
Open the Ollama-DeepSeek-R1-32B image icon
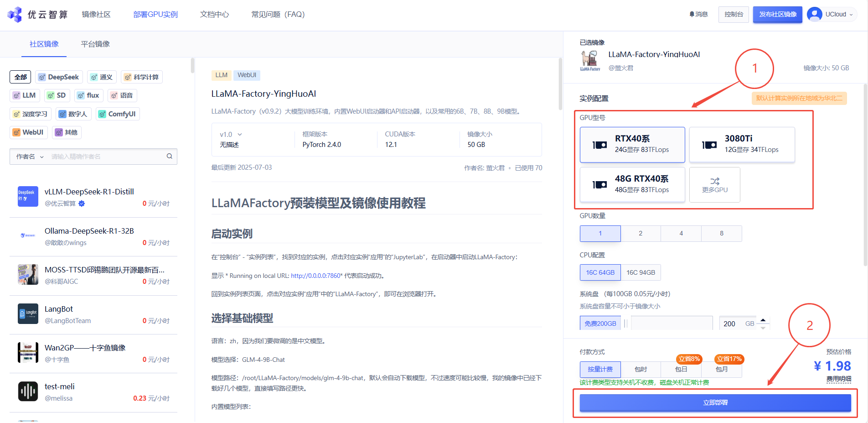coord(28,235)
